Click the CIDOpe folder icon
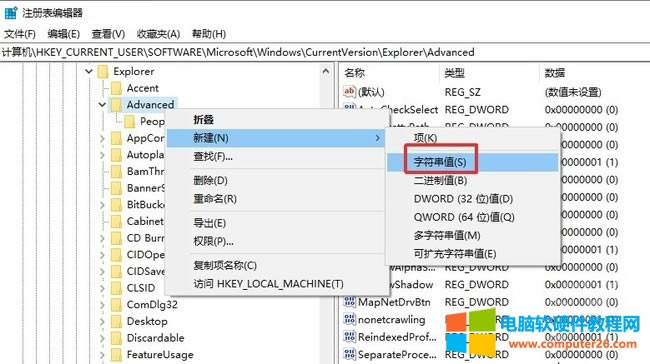The height and width of the screenshot is (364, 650). coord(116,255)
